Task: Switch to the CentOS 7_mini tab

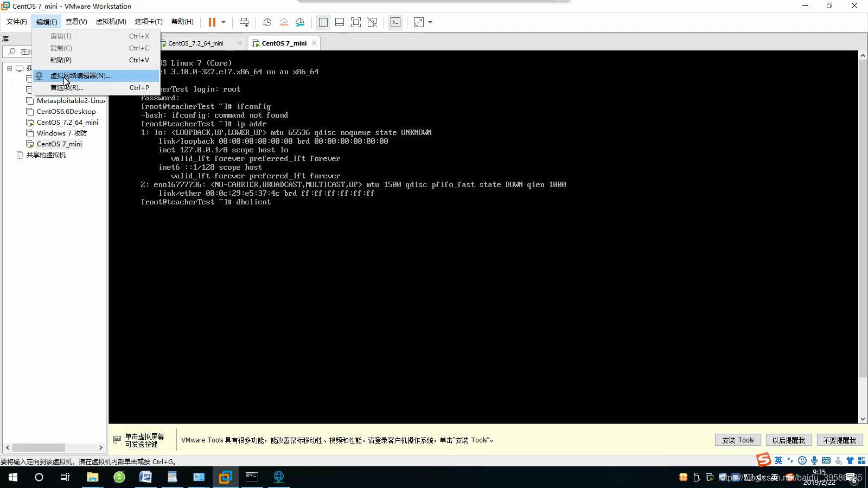Action: coord(284,43)
